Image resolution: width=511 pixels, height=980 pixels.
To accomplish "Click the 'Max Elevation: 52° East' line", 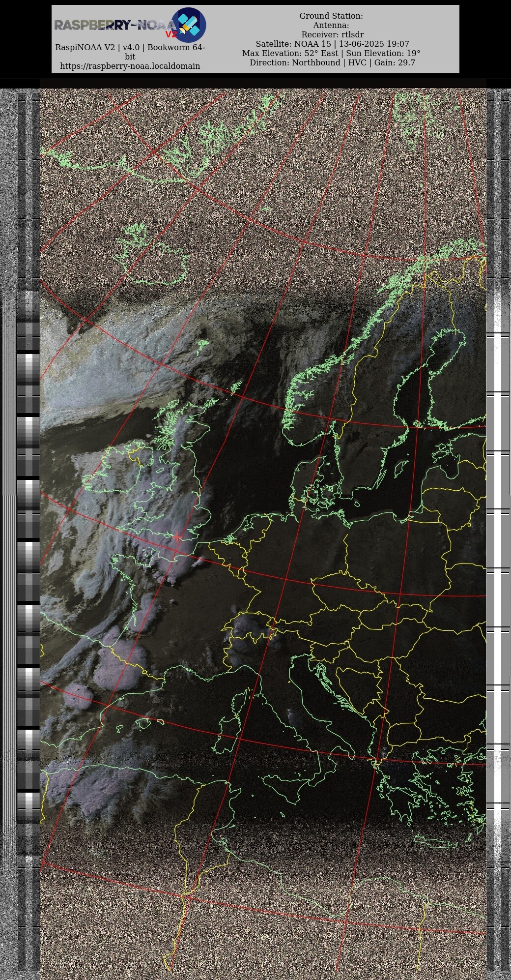I will point(331,54).
